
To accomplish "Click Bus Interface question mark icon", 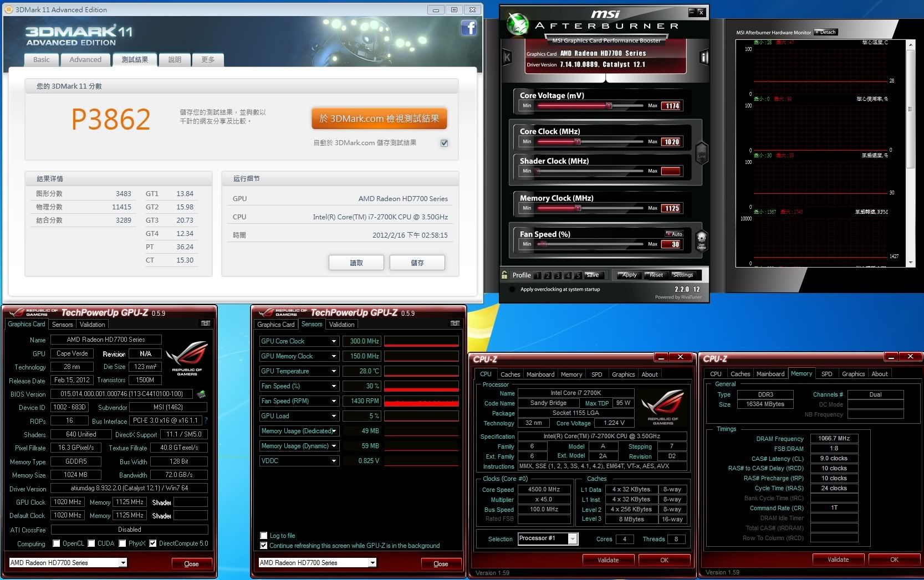I will tap(206, 421).
